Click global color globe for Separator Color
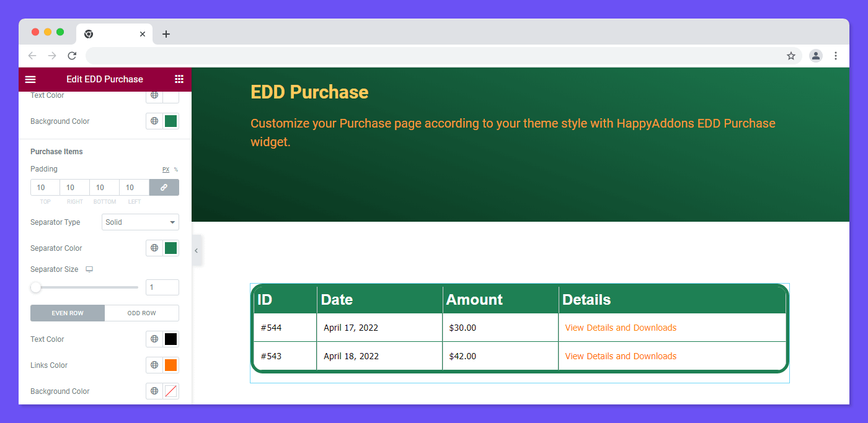Image resolution: width=868 pixels, height=423 pixels. [x=154, y=248]
